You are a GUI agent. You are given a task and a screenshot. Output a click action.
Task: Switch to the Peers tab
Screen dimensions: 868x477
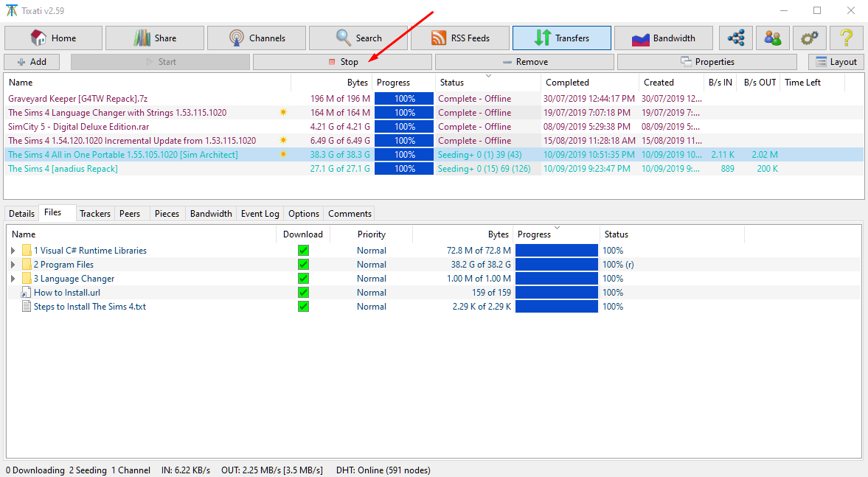point(130,214)
